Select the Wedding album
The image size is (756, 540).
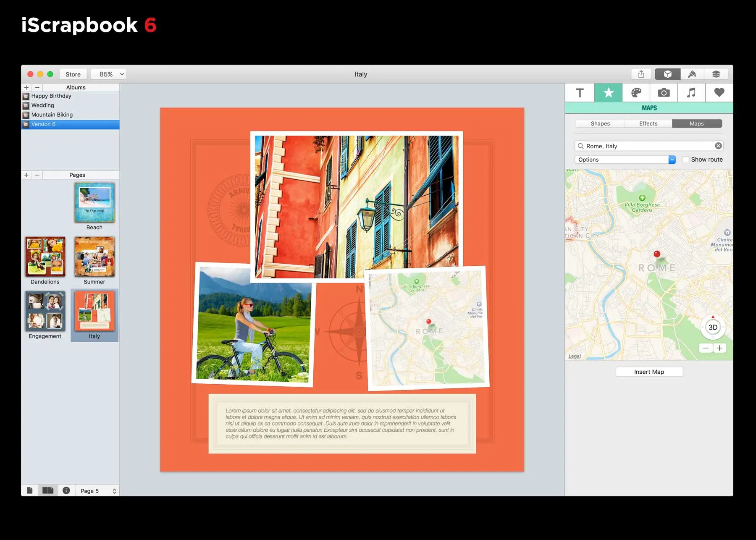pos(70,105)
